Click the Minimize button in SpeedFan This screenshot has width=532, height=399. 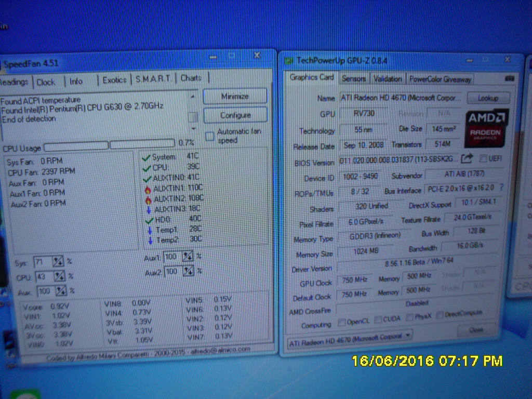tap(235, 96)
